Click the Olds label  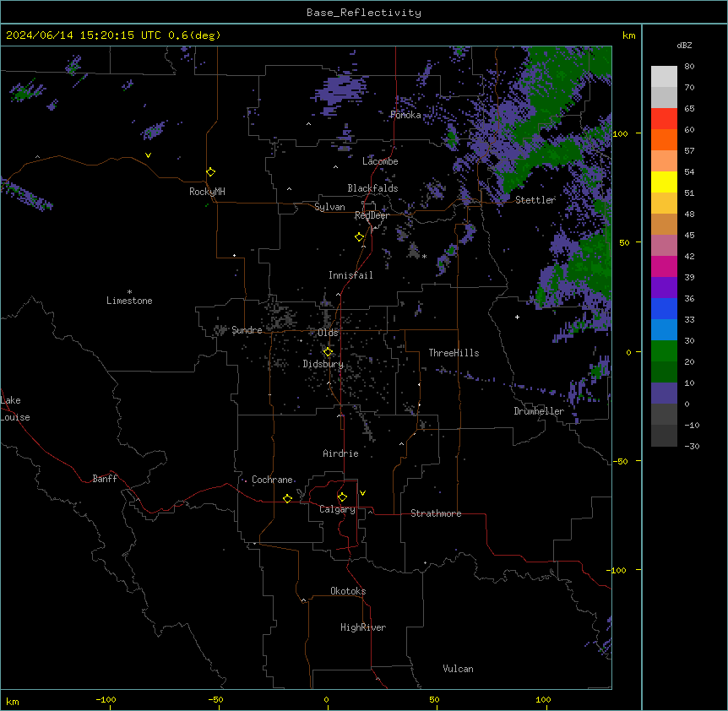coord(328,333)
